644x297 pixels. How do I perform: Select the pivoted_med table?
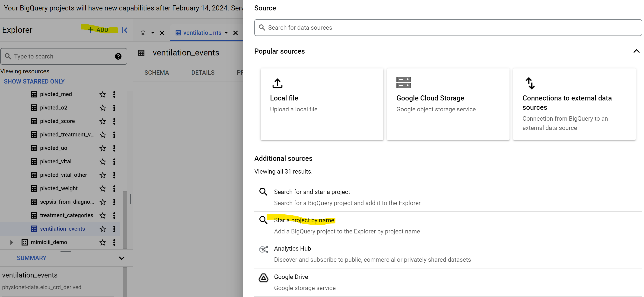point(56,94)
